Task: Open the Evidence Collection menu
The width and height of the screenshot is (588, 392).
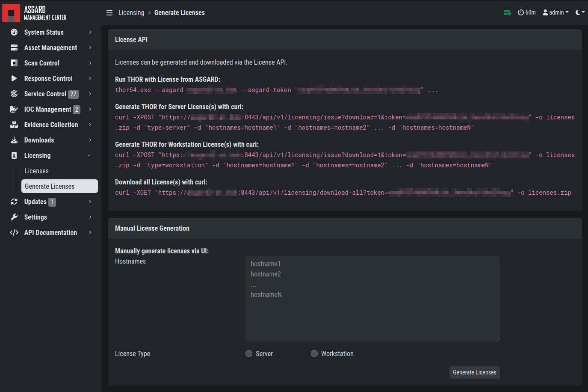Action: (x=51, y=125)
